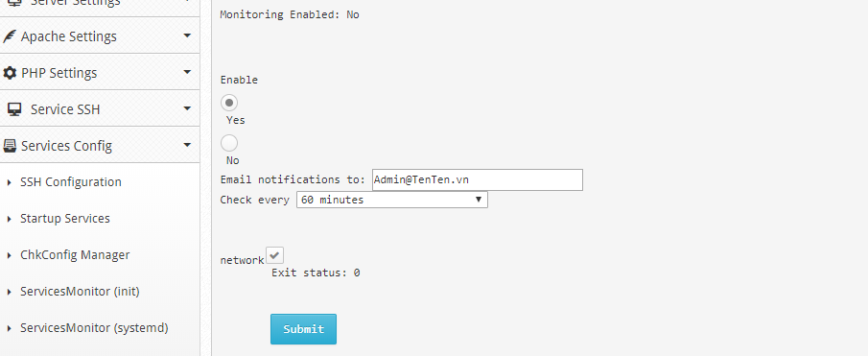Screen dimensions: 868x356
Task: Click the Service SSH monitor icon
Action: tap(14, 109)
